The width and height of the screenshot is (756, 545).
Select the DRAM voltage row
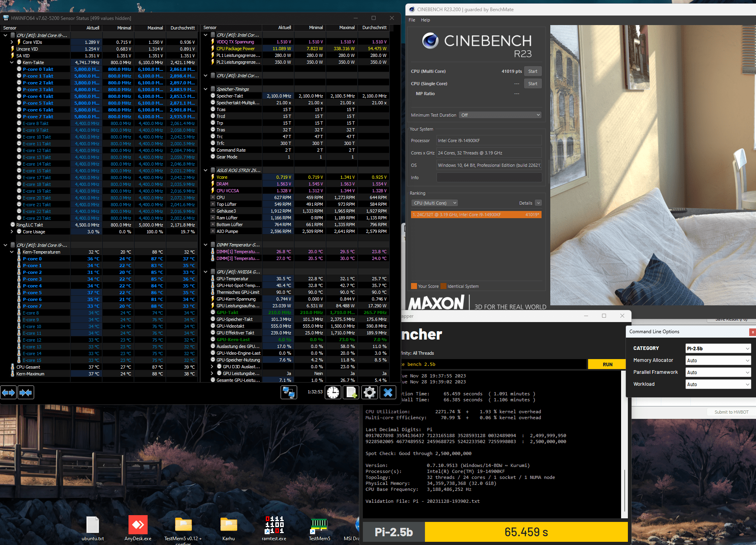pos(296,184)
